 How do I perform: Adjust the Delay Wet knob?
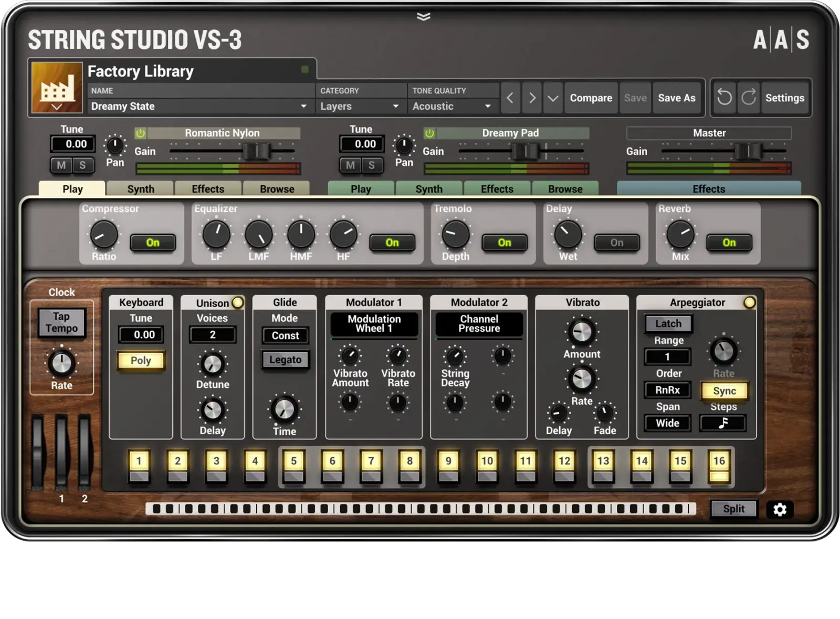568,235
